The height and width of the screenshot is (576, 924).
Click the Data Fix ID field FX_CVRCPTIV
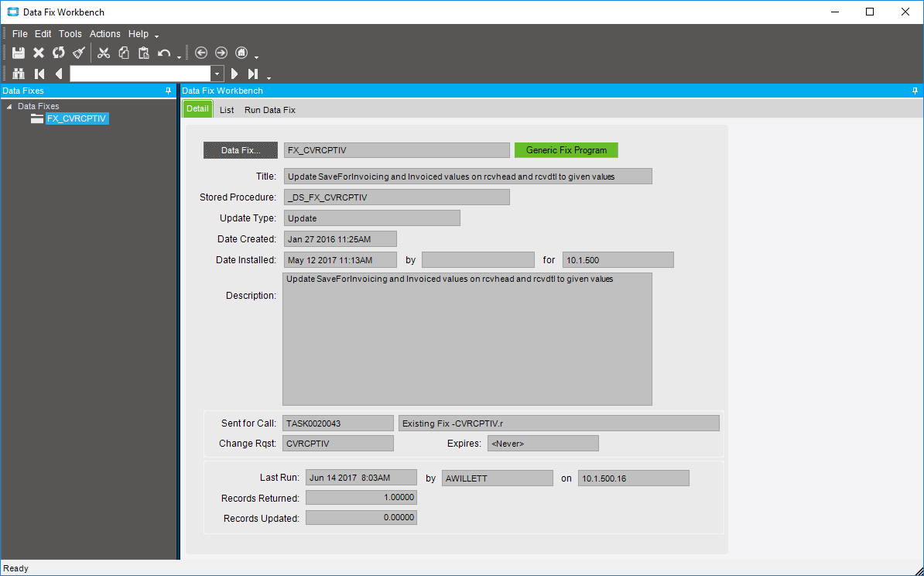point(396,150)
